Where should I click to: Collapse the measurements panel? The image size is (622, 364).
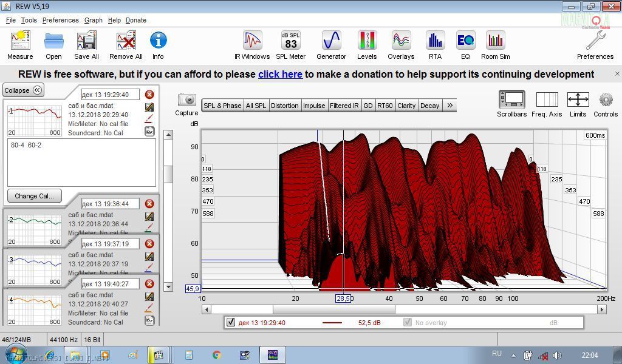tap(24, 90)
